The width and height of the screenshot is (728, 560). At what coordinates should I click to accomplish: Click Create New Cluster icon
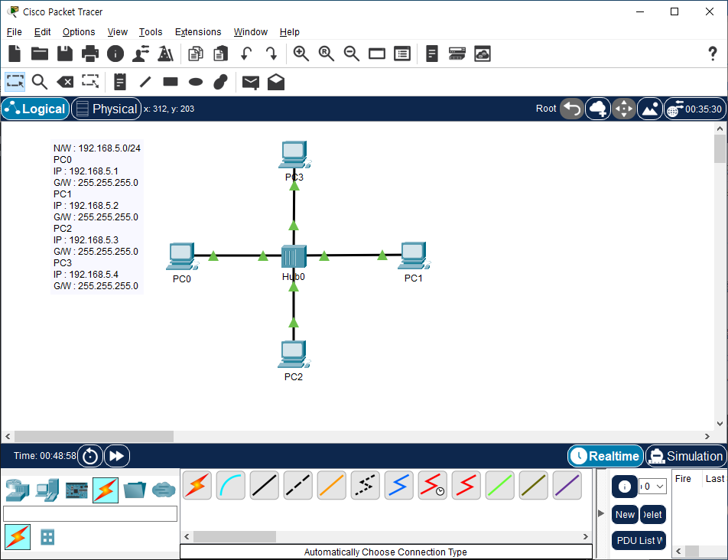(x=598, y=109)
